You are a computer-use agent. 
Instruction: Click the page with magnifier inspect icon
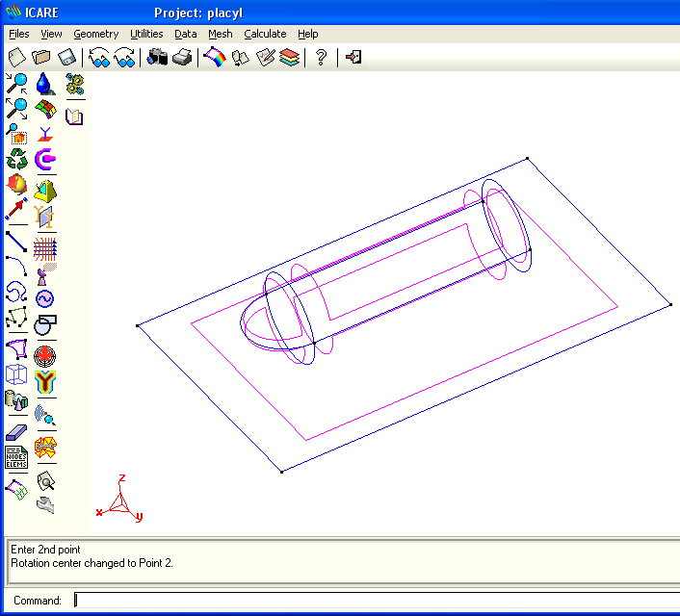[x=45, y=481]
